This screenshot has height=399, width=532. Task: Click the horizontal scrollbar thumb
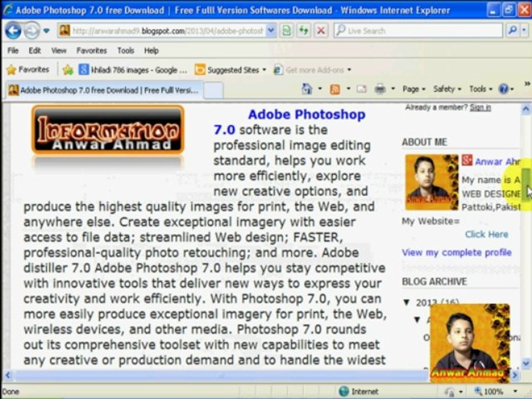221,375
